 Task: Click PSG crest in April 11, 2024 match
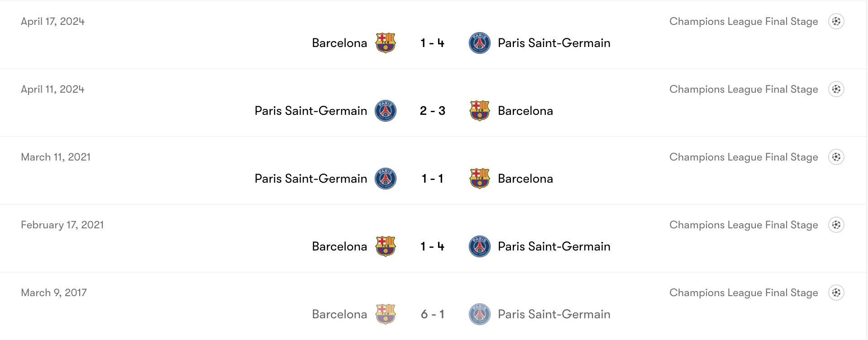coord(386,111)
